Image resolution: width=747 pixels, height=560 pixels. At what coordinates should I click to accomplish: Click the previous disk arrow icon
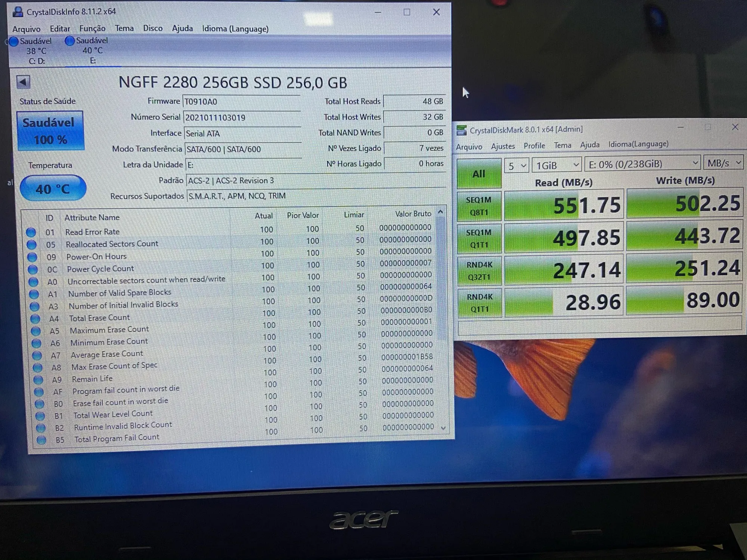[x=23, y=82]
